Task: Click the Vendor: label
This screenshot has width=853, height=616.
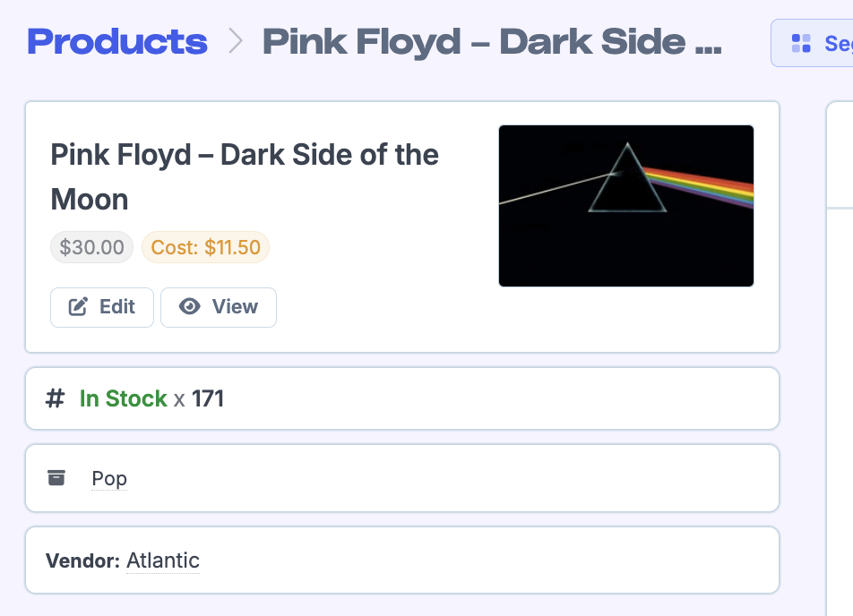Action: click(x=82, y=561)
